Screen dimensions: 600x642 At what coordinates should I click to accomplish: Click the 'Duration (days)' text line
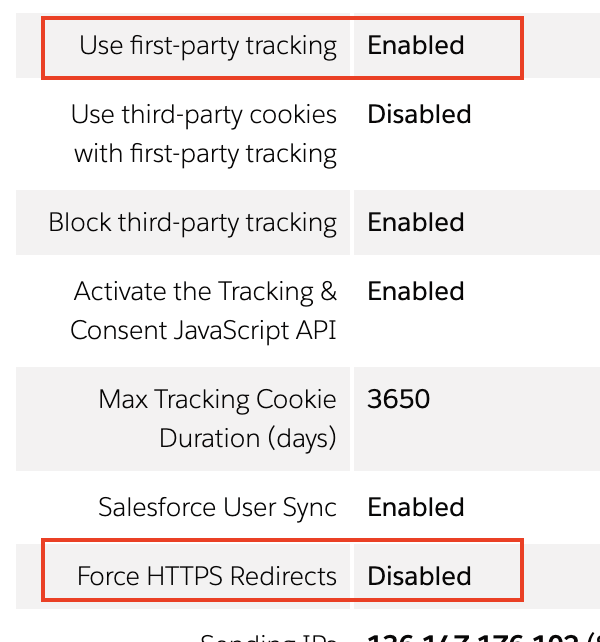[x=248, y=439]
